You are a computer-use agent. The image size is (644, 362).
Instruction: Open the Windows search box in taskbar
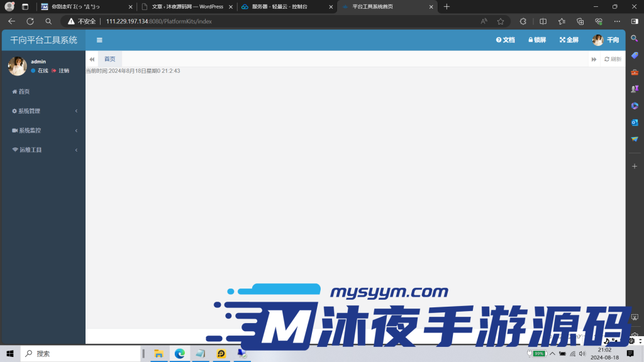tap(75, 353)
